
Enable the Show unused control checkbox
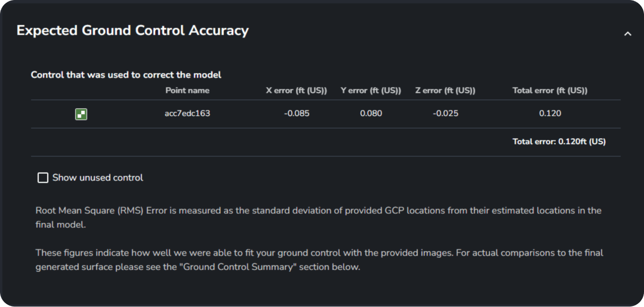click(x=43, y=178)
